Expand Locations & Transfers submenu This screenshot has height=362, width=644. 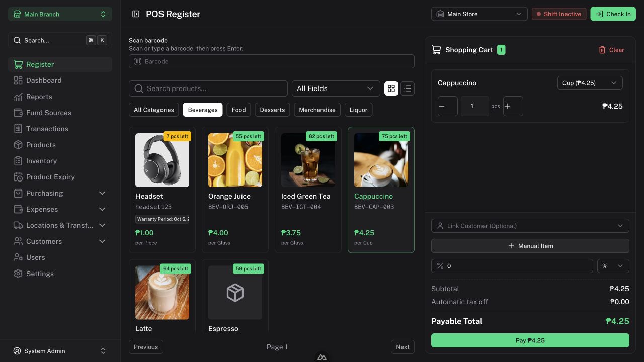(60, 225)
